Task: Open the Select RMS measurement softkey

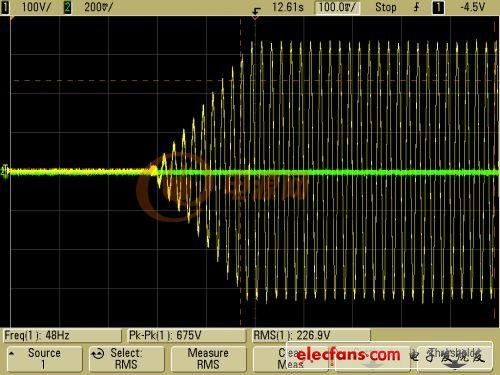Action: (x=127, y=359)
